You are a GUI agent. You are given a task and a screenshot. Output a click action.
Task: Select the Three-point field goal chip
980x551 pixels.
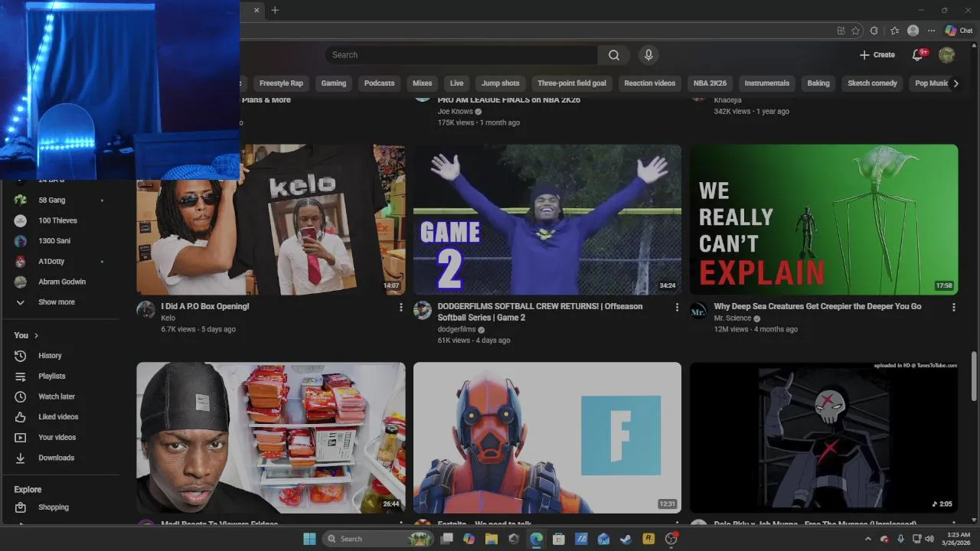click(x=572, y=83)
